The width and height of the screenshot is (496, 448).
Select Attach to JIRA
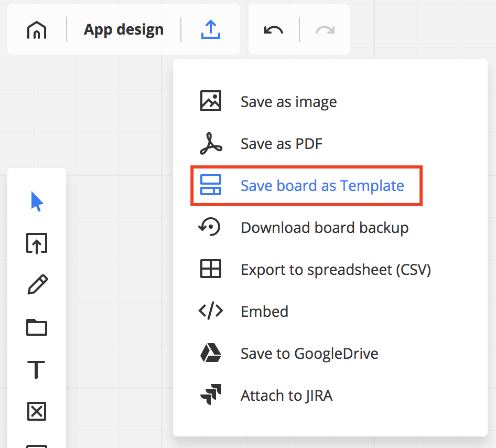[286, 396]
